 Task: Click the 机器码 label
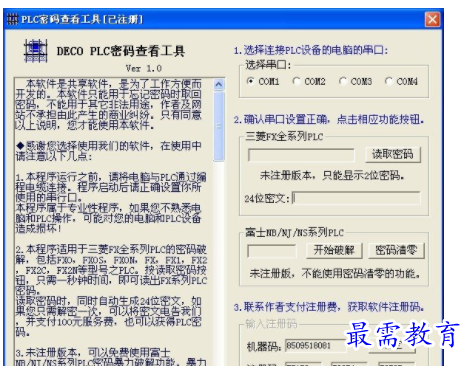(x=264, y=346)
